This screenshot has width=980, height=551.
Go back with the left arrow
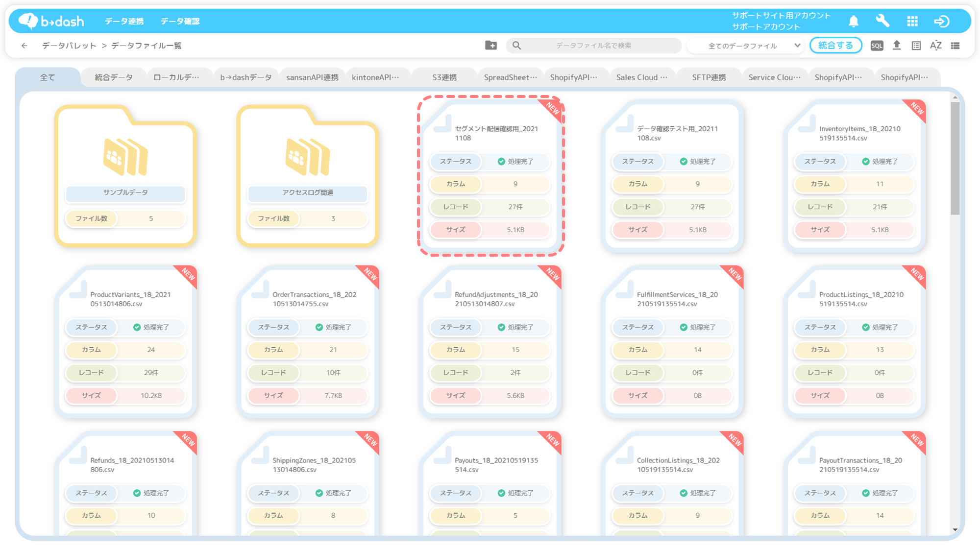(24, 46)
